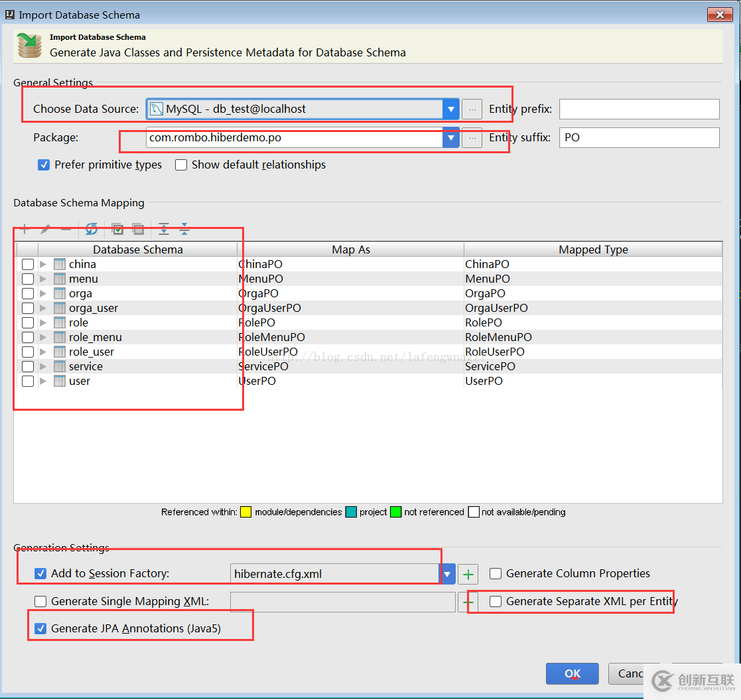Toggle Prefer primitive types checkbox
This screenshot has width=741, height=700.
(x=44, y=165)
